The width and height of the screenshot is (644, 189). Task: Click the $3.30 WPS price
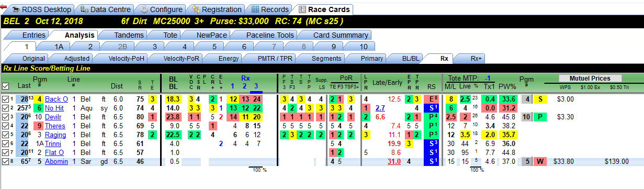[566, 117]
